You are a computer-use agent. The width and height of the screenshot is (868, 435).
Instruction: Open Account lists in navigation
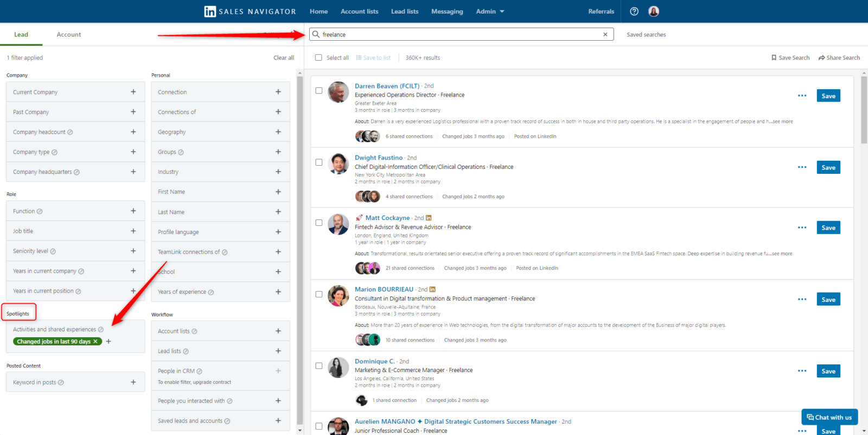[359, 11]
